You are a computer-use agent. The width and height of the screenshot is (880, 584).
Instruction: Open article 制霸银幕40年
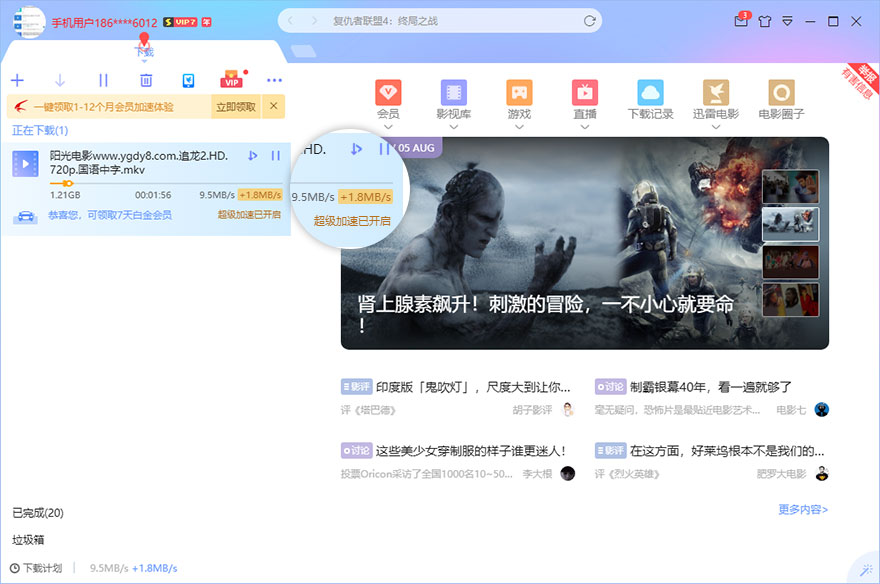(x=711, y=387)
